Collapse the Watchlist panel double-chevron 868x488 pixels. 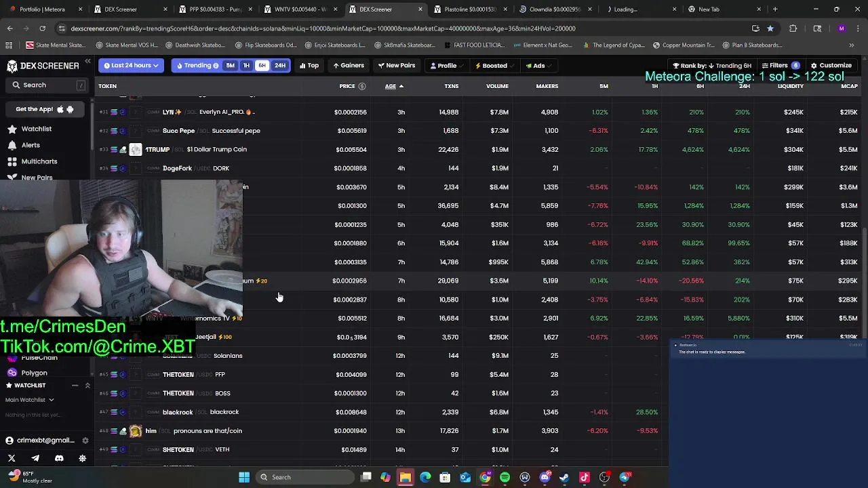point(87,386)
